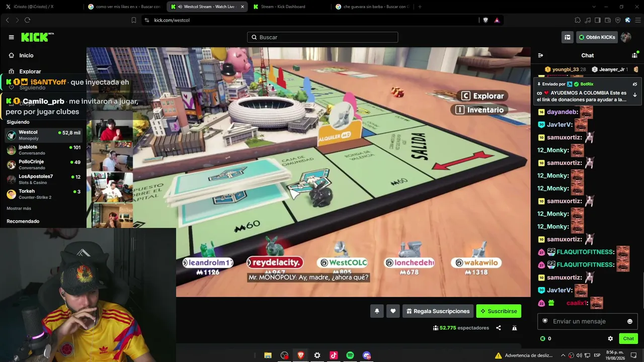Screen dimensions: 644x362
Task: Open the chat viewers list icon
Action: (635, 55)
